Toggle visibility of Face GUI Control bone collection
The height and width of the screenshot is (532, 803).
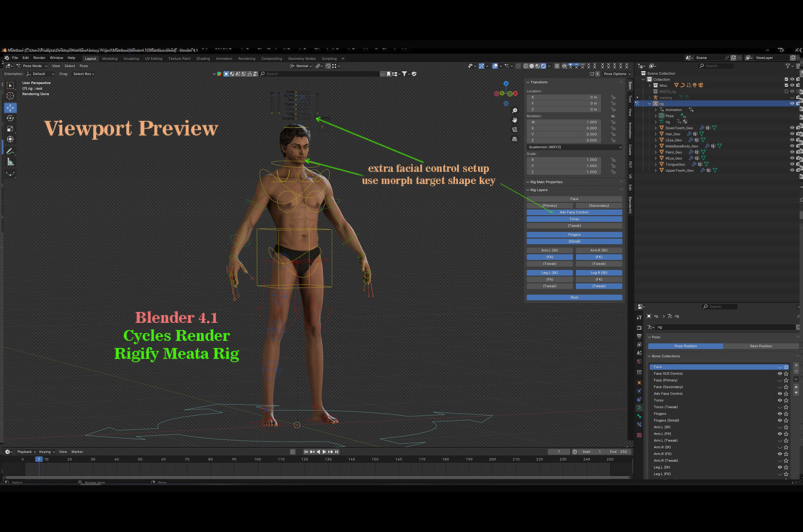(780, 373)
